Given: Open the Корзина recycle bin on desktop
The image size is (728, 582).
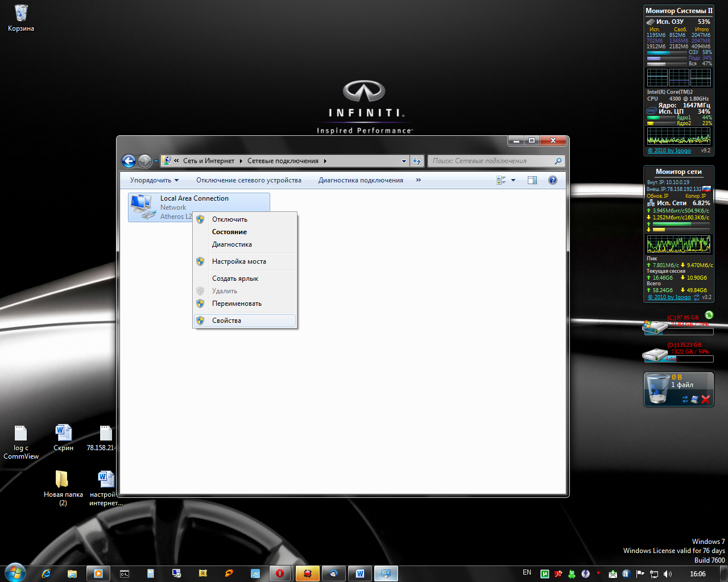Looking at the screenshot, I should pos(21,18).
